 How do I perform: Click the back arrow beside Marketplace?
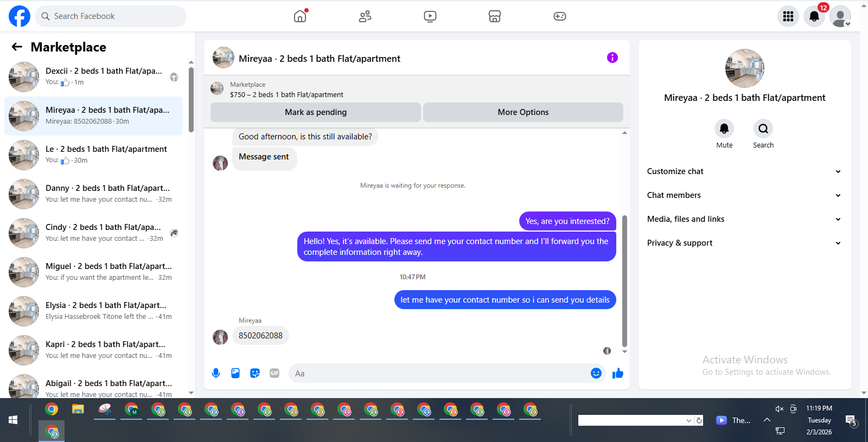tap(17, 47)
